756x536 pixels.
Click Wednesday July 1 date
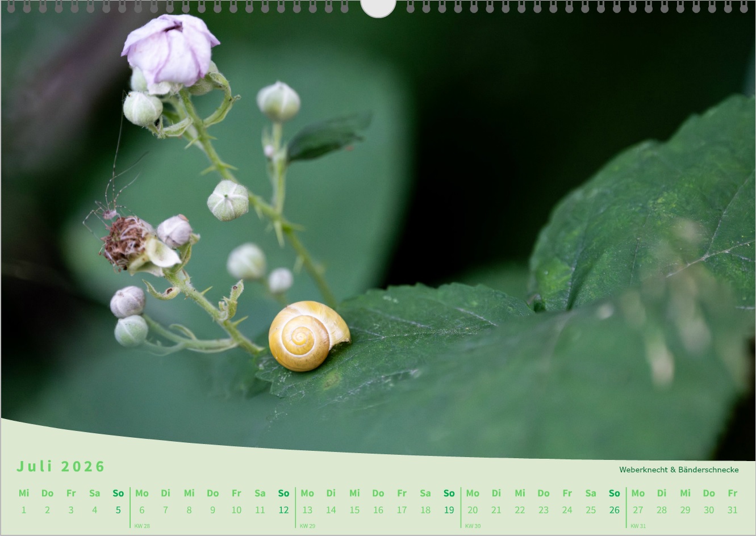[x=24, y=510]
